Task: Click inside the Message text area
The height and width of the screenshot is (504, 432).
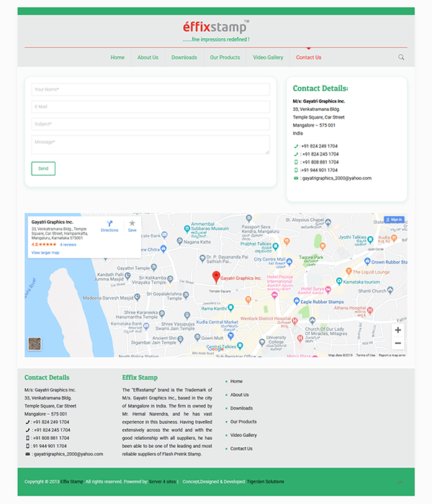Action: [150, 145]
